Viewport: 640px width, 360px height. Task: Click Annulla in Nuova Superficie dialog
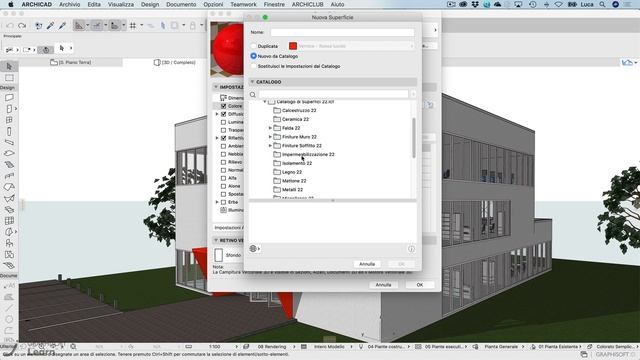click(x=367, y=264)
